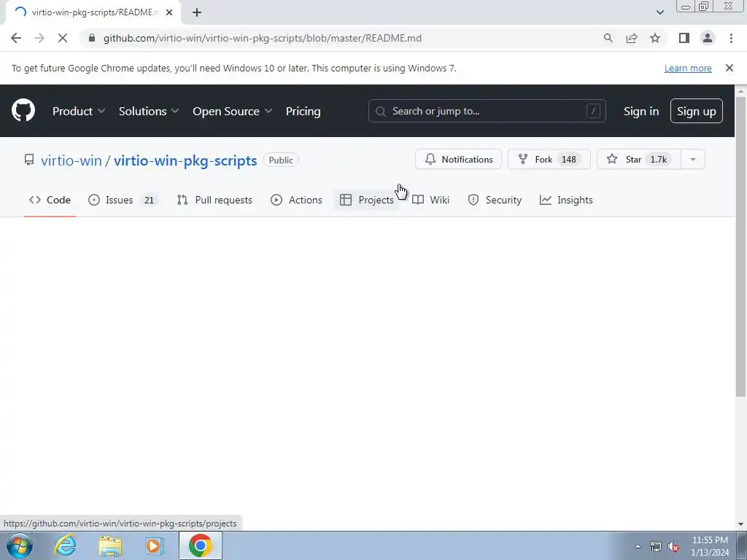Viewport: 747px width, 560px height.
Task: Click the Notifications button
Action: click(458, 159)
